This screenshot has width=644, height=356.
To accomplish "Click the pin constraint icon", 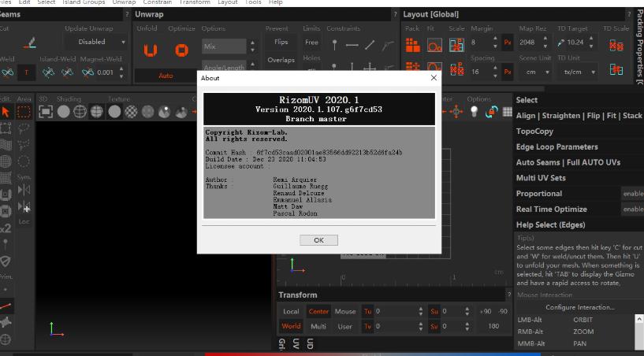I will pyautogui.click(x=334, y=44).
